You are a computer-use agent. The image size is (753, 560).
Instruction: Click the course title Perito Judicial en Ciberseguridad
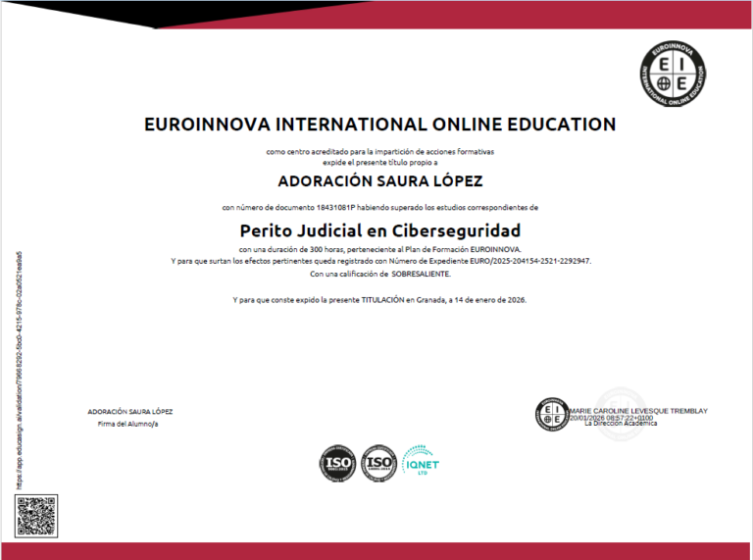click(379, 231)
